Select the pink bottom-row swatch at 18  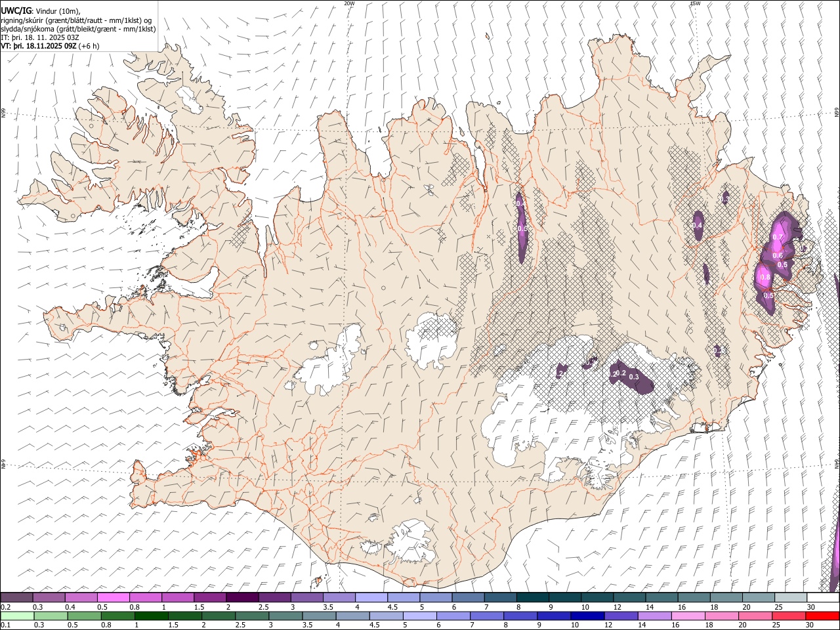721,616
